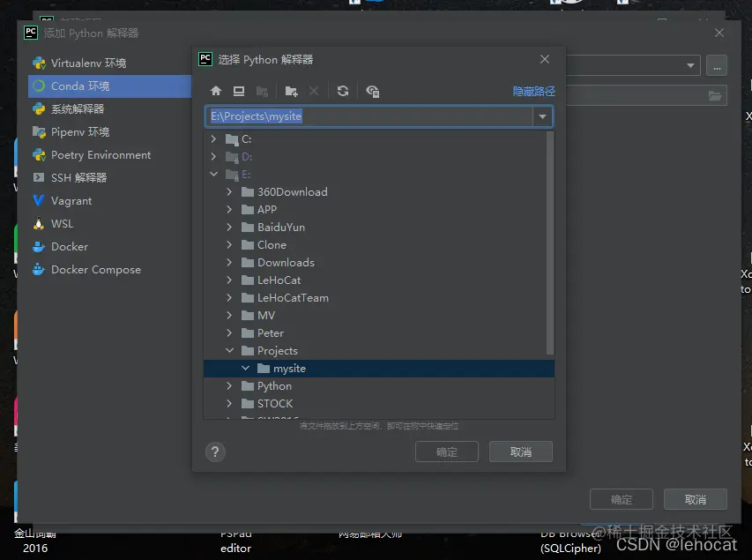Expand the C: drive node
Viewport: 752px width, 560px height.
[x=213, y=139]
